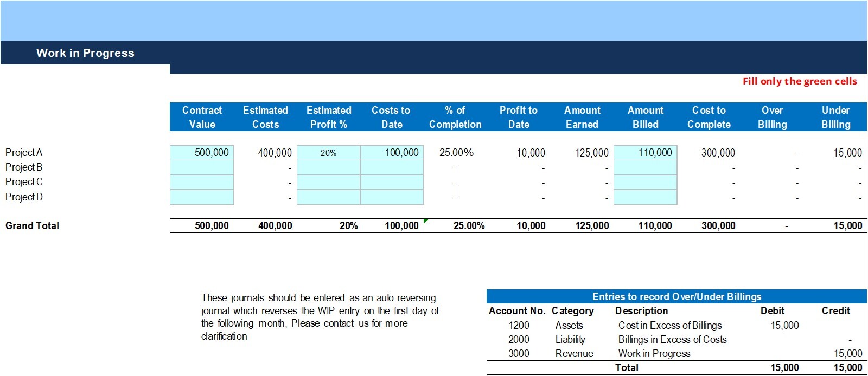Click the Profit to Date column header
The height and width of the screenshot is (376, 868).
[519, 117]
